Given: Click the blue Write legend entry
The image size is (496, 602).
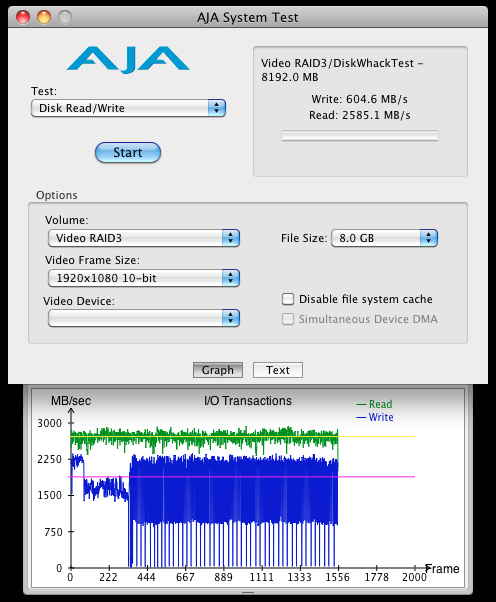Looking at the screenshot, I should coord(375,417).
